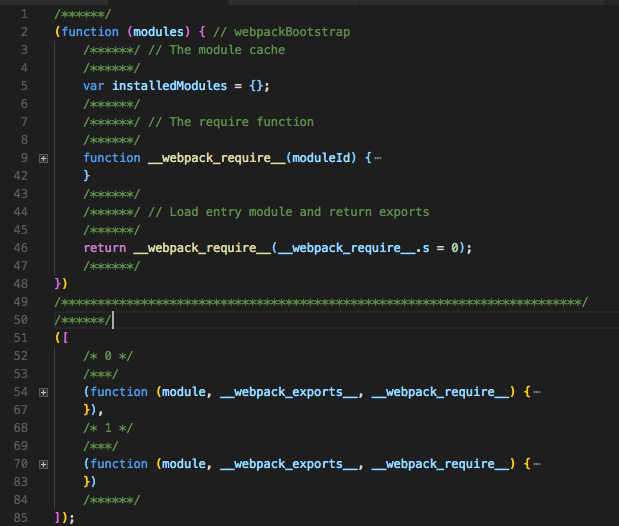Click 'function' keyword on line 9

coord(112,158)
